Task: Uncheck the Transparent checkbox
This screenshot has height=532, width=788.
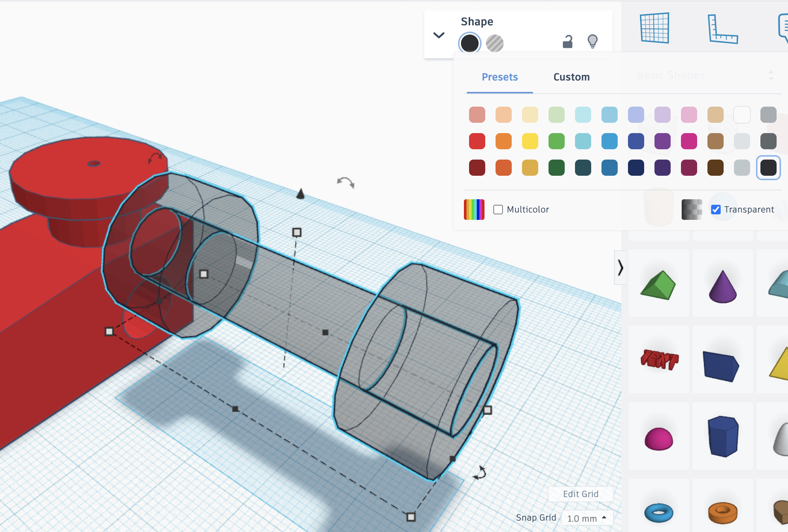Action: [716, 210]
